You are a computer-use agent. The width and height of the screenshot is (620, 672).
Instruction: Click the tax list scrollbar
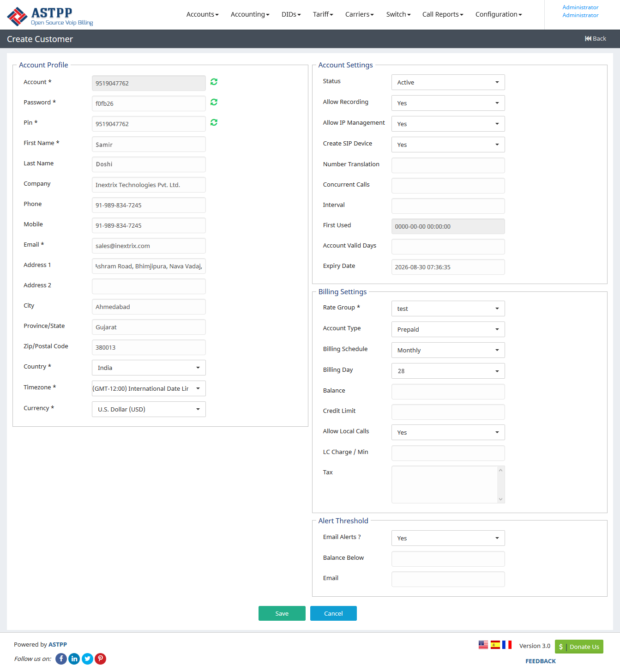point(500,484)
